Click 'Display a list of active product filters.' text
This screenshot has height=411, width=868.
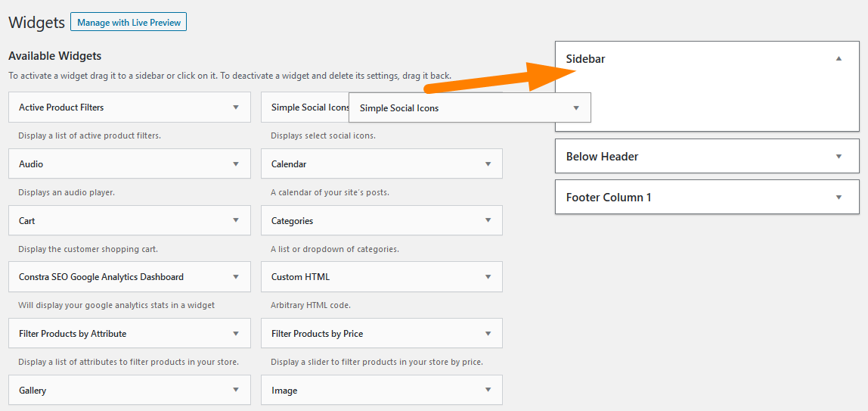(x=90, y=135)
